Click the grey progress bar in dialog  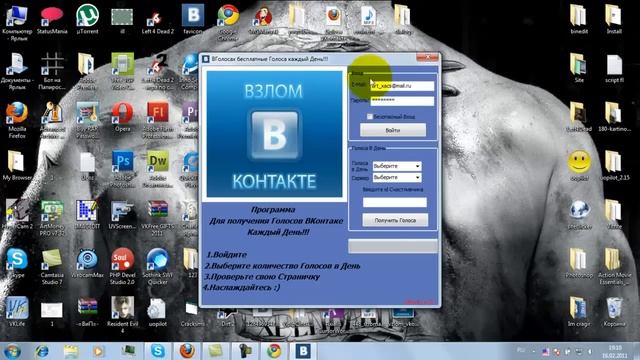(x=393, y=246)
